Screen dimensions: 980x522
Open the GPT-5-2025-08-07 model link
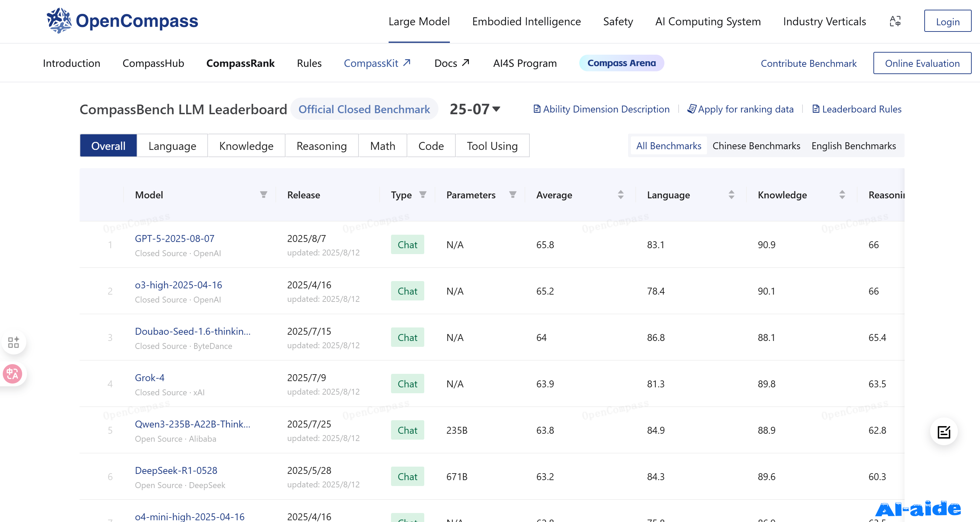[175, 238]
